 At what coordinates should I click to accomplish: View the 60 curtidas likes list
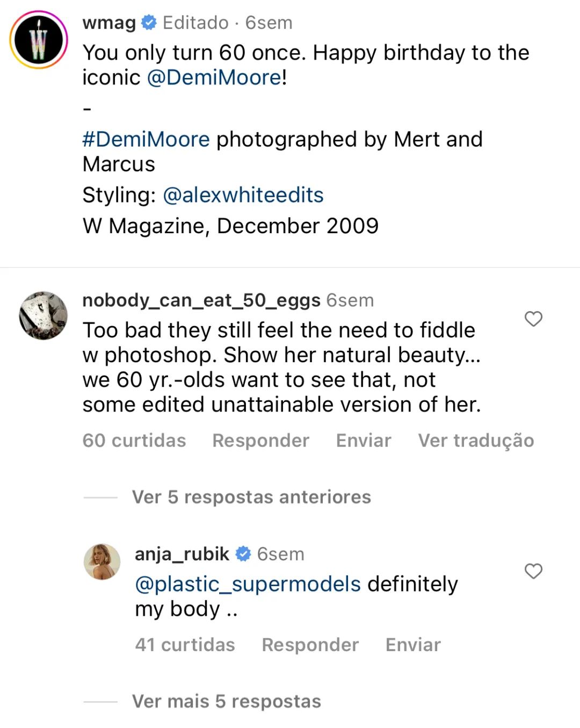134,441
